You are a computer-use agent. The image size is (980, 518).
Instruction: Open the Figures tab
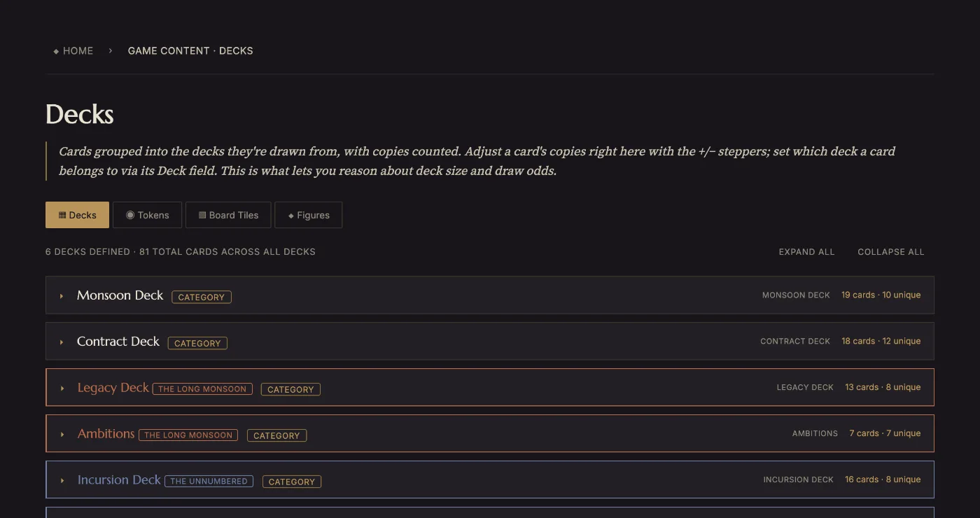coord(309,215)
